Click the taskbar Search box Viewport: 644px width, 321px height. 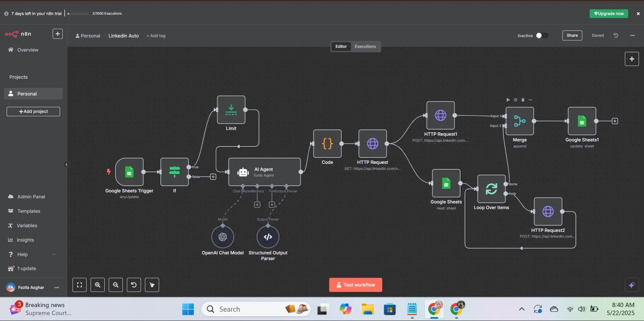pos(256,309)
